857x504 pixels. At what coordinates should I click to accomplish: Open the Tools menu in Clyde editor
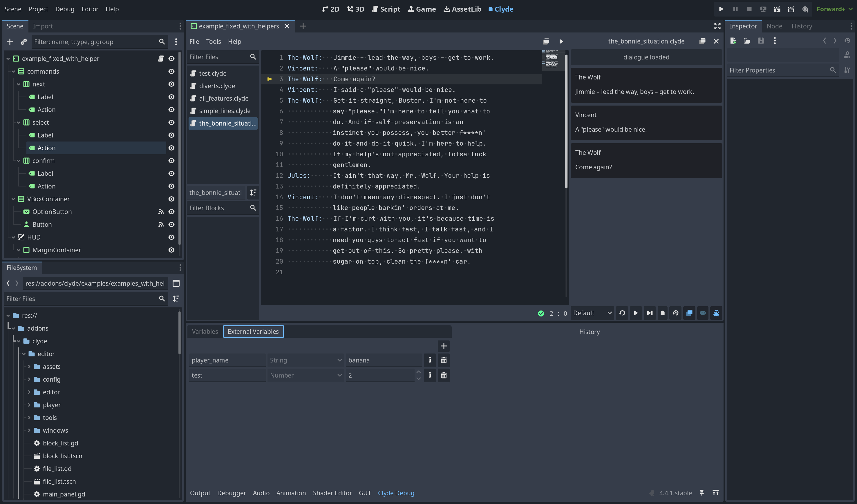click(x=213, y=41)
